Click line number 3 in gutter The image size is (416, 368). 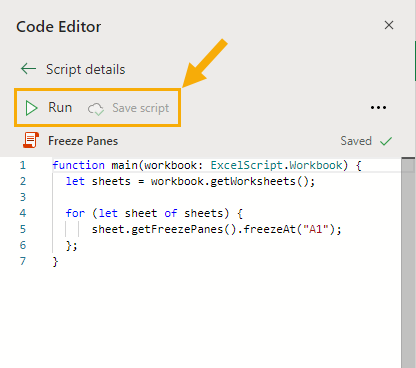pyautogui.click(x=22, y=197)
